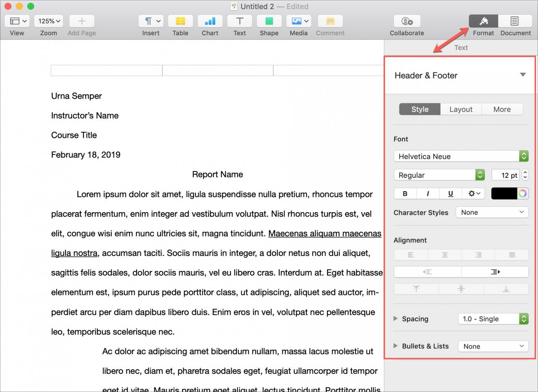538x392 pixels.
Task: Decrease the text indent
Action: click(x=427, y=272)
